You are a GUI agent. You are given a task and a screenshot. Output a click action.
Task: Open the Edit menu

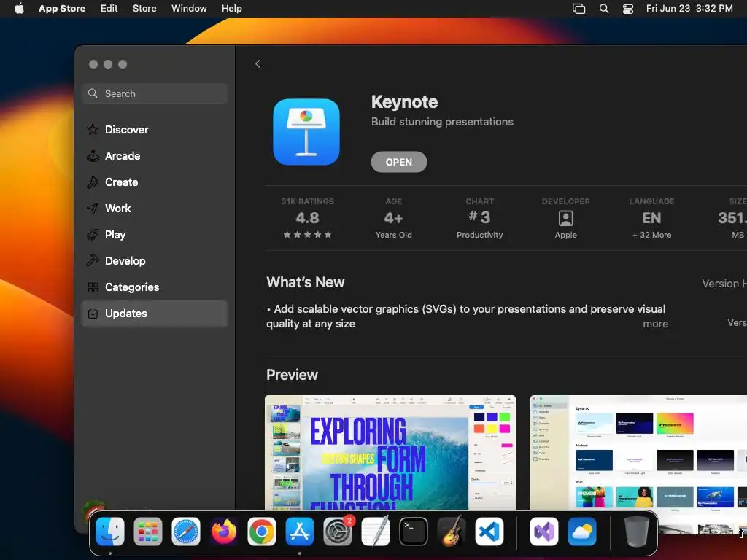pos(109,8)
